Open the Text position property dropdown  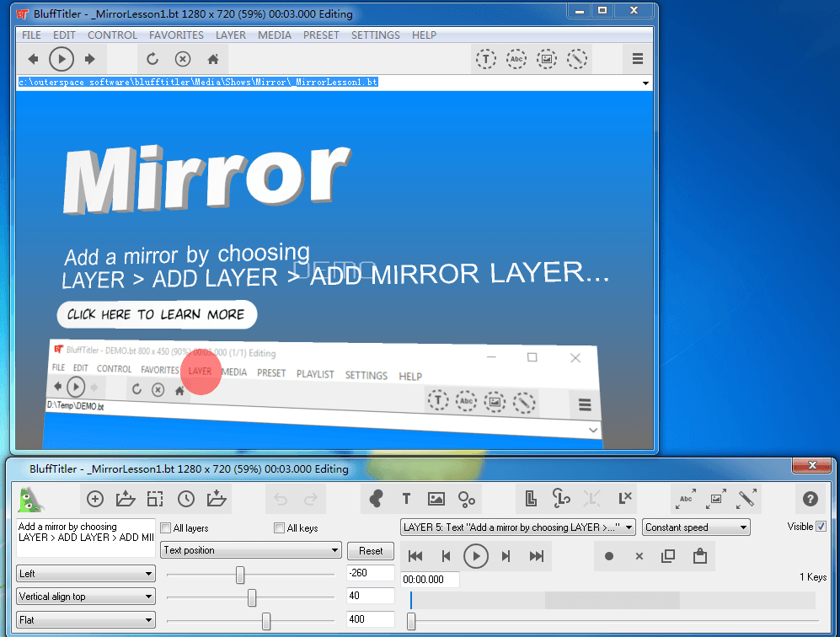[x=251, y=550]
